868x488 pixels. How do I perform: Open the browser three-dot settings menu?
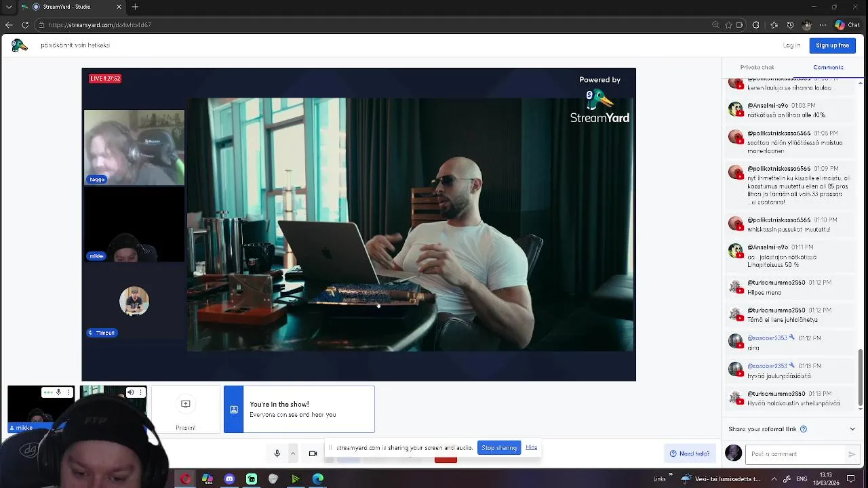tap(823, 25)
